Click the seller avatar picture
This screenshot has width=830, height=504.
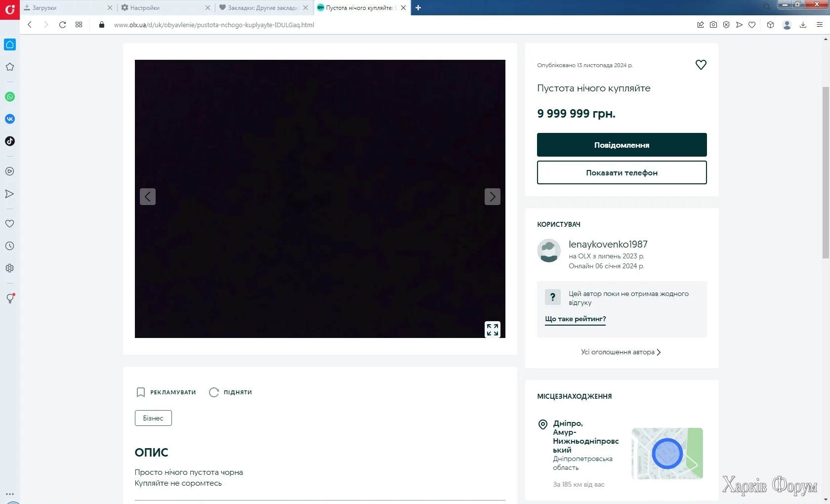click(x=549, y=251)
